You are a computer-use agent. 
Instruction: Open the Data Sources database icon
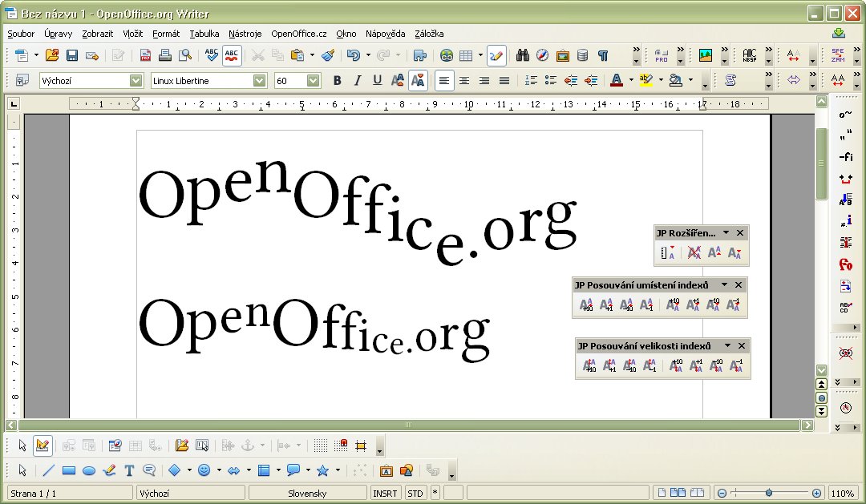point(582,55)
